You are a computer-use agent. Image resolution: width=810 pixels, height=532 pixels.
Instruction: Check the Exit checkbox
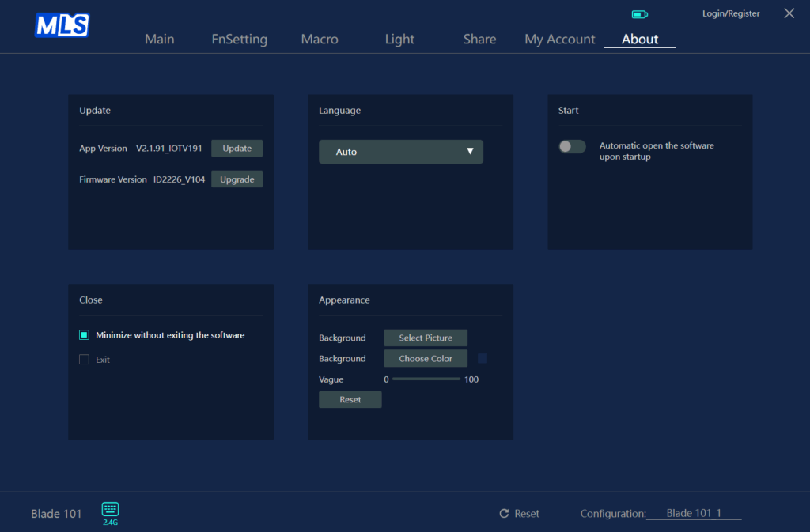[x=84, y=359]
